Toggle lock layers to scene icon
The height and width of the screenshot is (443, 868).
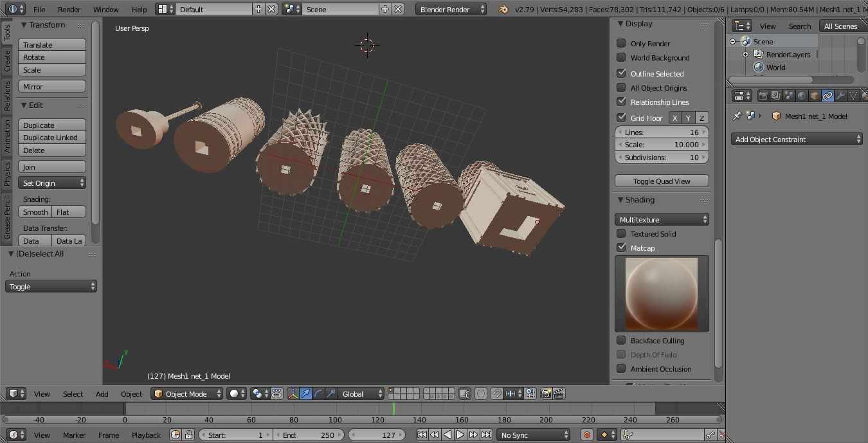pyautogui.click(x=465, y=393)
